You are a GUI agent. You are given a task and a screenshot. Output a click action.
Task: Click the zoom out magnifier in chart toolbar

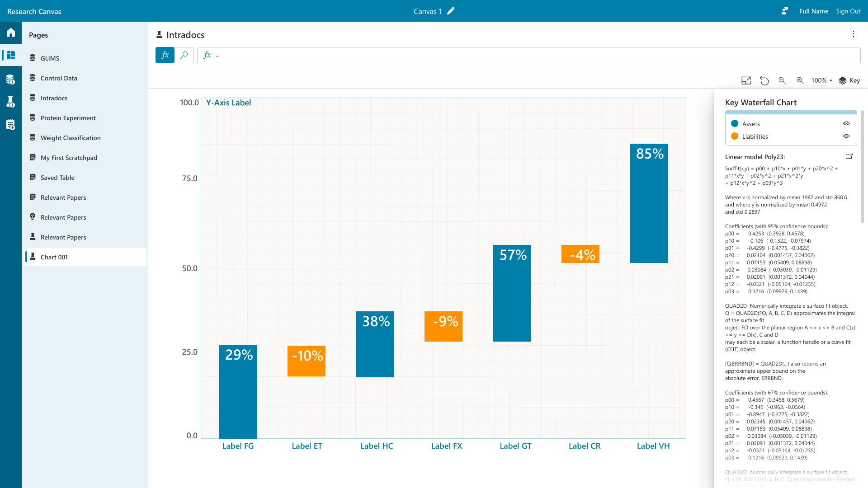[x=782, y=80]
